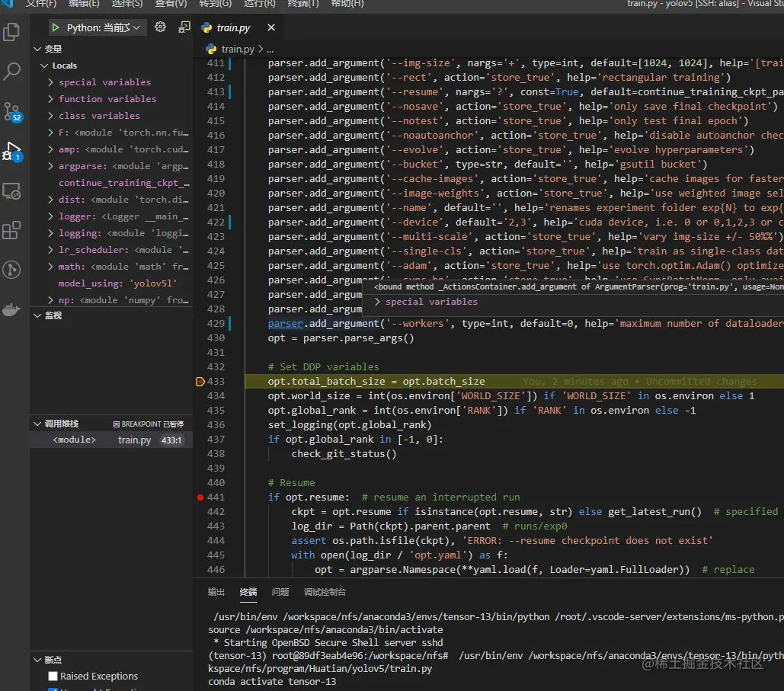Image resolution: width=784 pixels, height=691 pixels.
Task: Enable the Raised Exceptions breakpoint checkbox
Action: (53, 676)
